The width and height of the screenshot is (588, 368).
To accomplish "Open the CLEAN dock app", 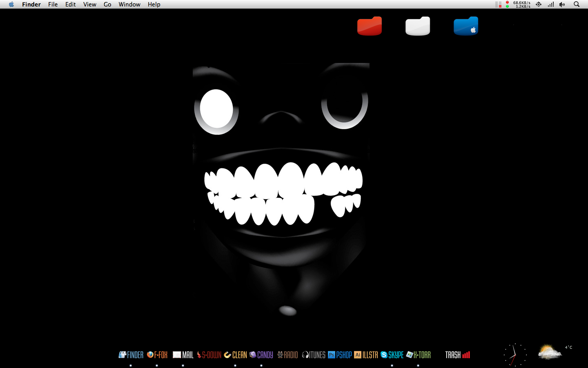I will pos(235,355).
